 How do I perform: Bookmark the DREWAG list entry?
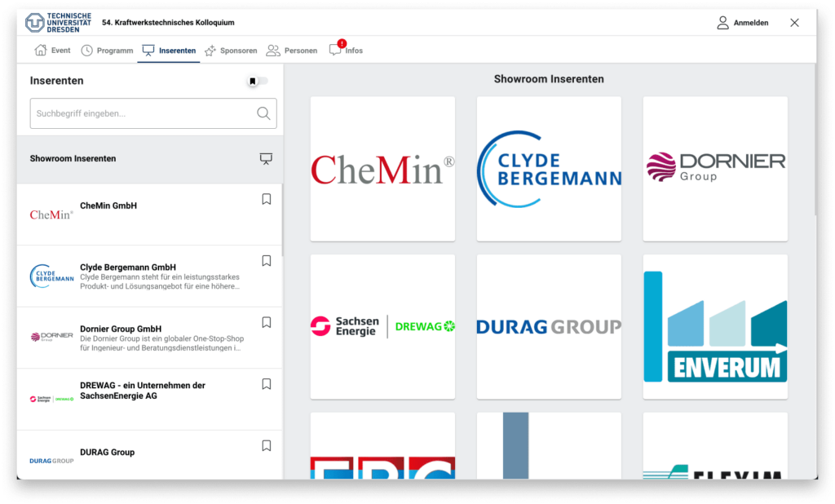[266, 384]
